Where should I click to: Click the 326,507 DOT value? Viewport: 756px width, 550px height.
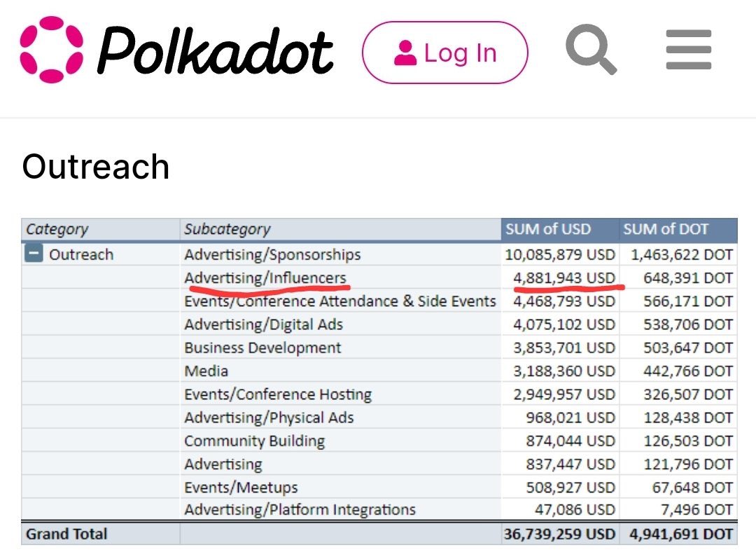[x=688, y=394]
